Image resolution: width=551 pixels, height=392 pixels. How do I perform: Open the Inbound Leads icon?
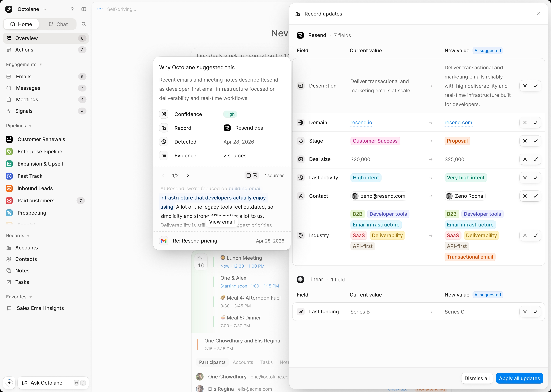coord(9,188)
